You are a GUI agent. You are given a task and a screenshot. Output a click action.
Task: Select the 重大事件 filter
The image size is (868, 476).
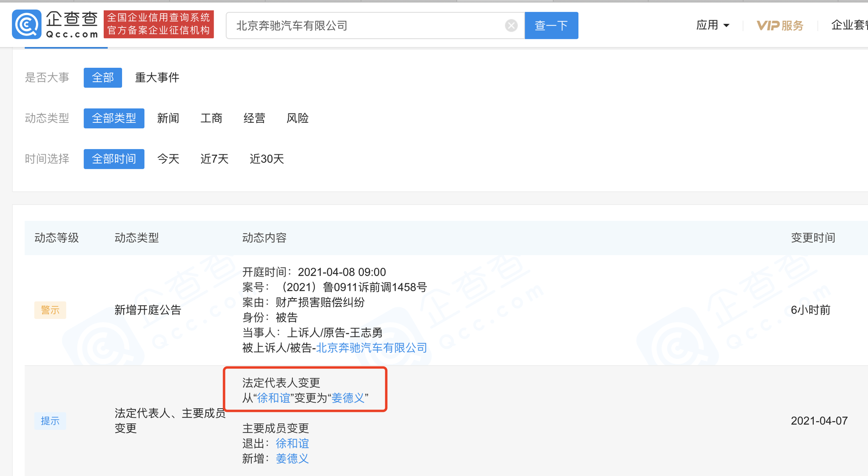pyautogui.click(x=157, y=77)
